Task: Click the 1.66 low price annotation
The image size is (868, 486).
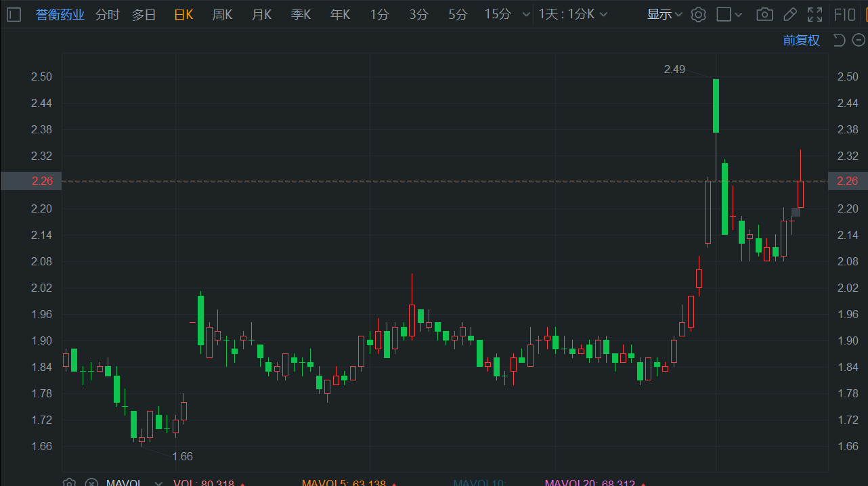Action: [182, 456]
